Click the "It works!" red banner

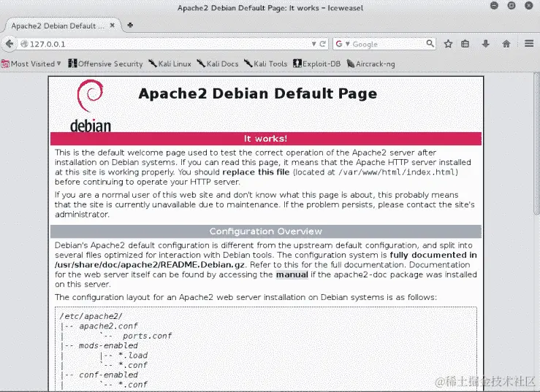[265, 139]
